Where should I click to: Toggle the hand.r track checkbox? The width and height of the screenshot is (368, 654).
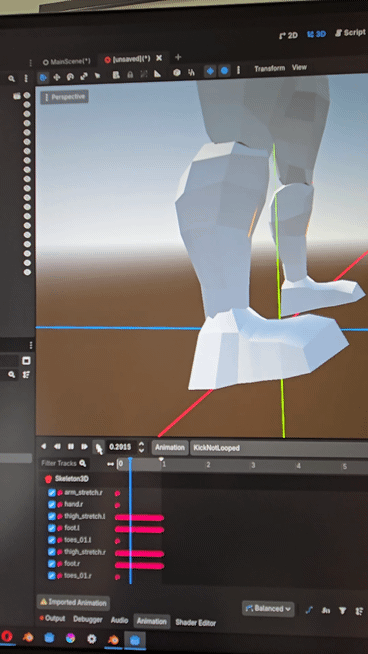[52, 505]
